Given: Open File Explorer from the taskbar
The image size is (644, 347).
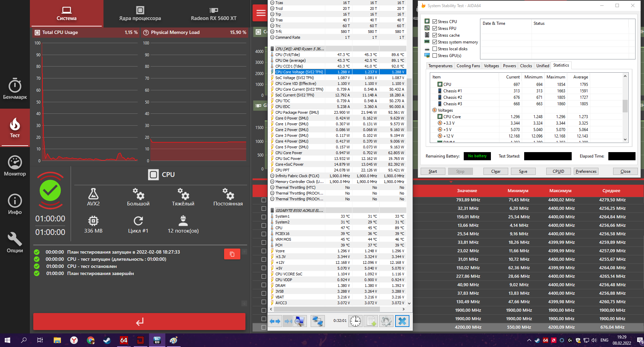Looking at the screenshot, I should pos(57,340).
